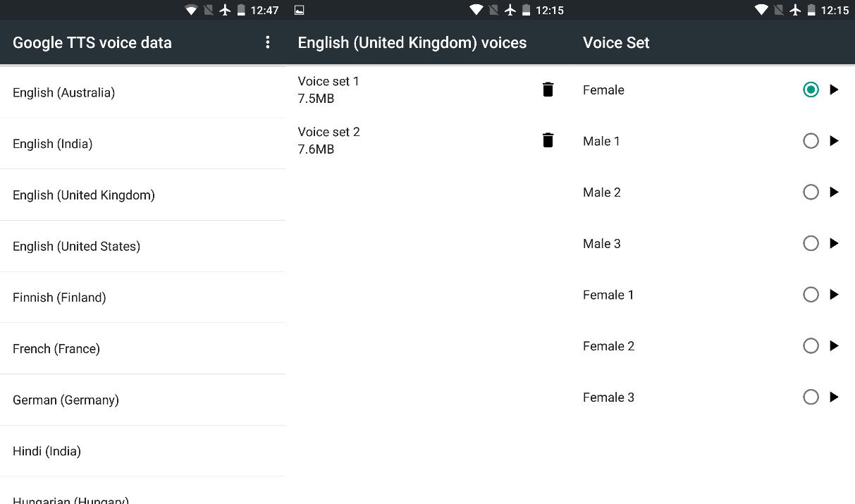This screenshot has height=504, width=855.
Task: Open English (United Kingdom) language entry
Action: point(84,195)
